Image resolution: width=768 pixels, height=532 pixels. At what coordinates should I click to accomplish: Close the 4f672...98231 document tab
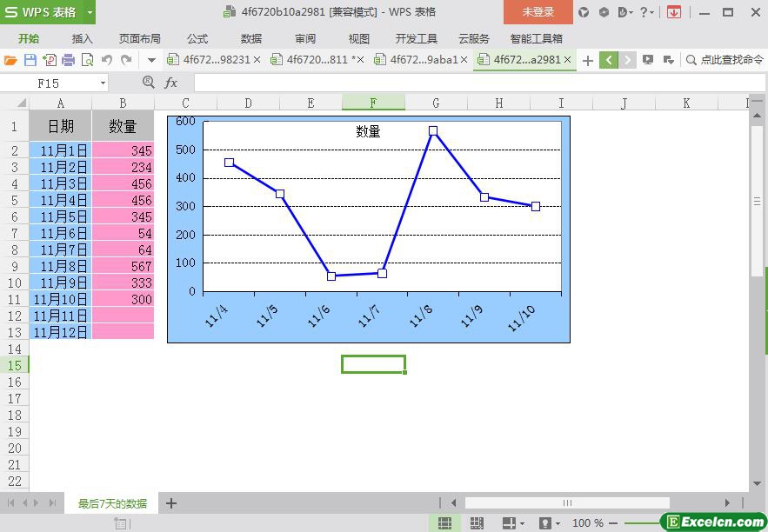[x=257, y=60]
